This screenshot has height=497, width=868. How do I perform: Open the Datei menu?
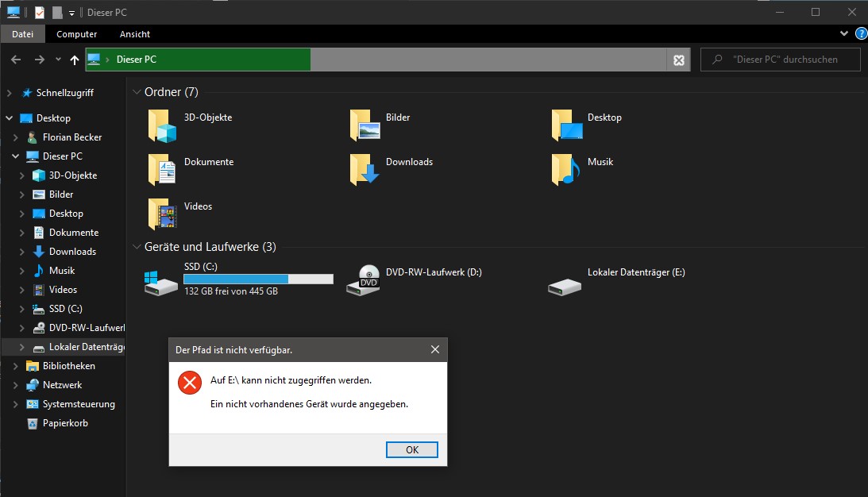(22, 34)
